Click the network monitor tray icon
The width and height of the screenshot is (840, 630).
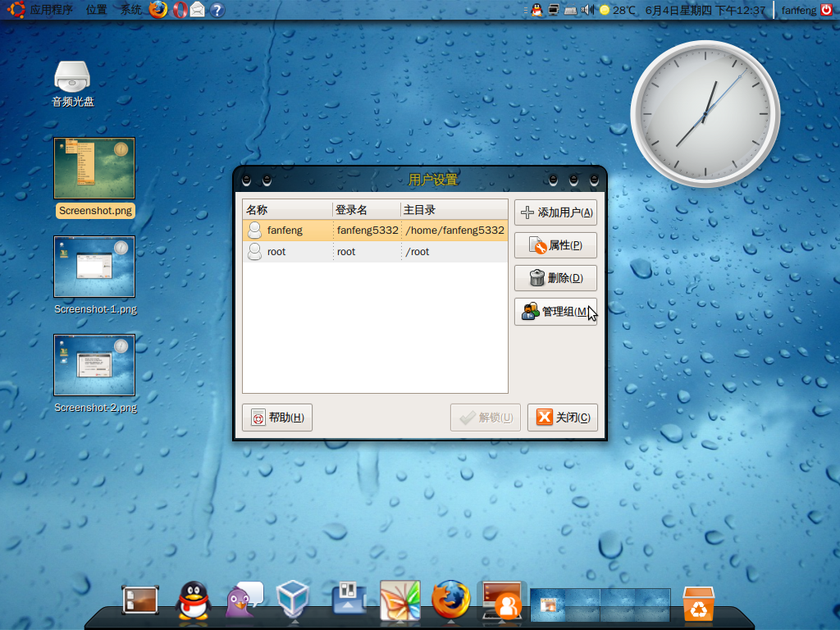tap(554, 10)
